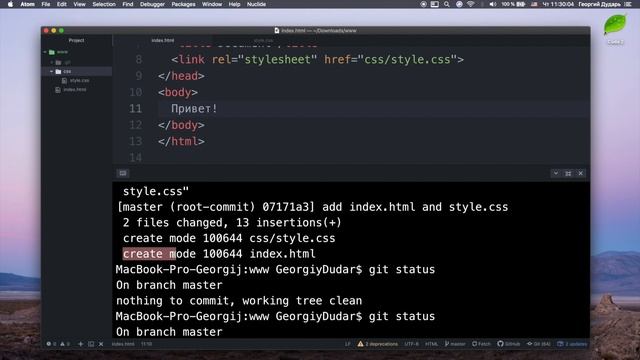
Task: Open the 2 deprecations warning
Action: pyautogui.click(x=378, y=344)
